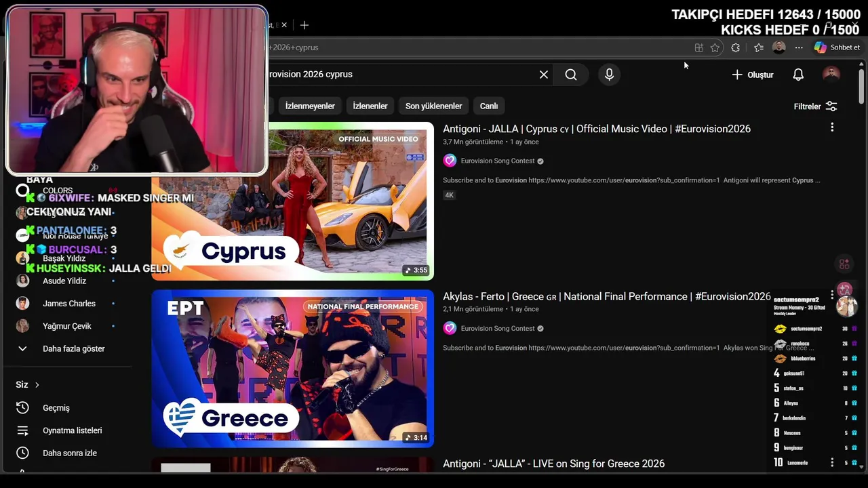Screen dimensions: 868x488
Task: Open Copilot Sohbet et button
Action: click(x=837, y=47)
